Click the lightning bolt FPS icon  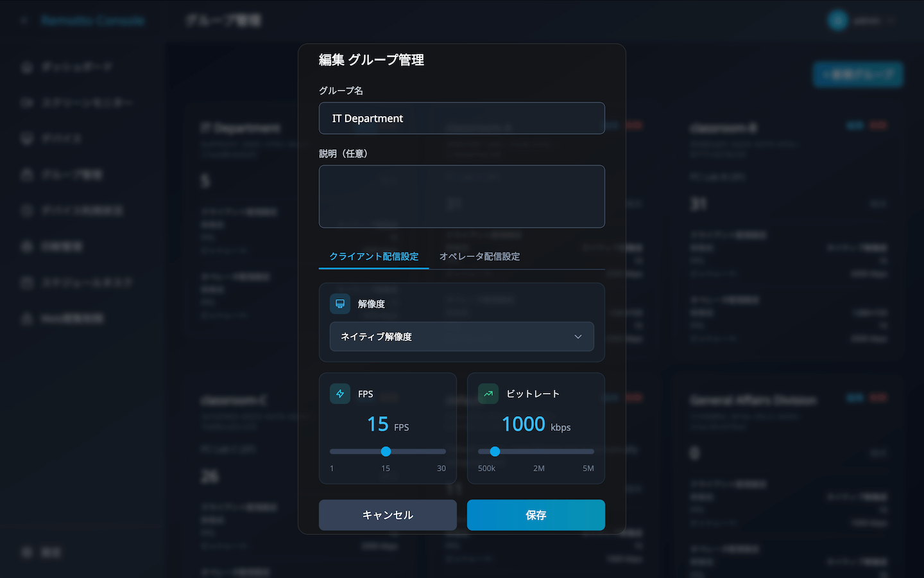coord(340,394)
